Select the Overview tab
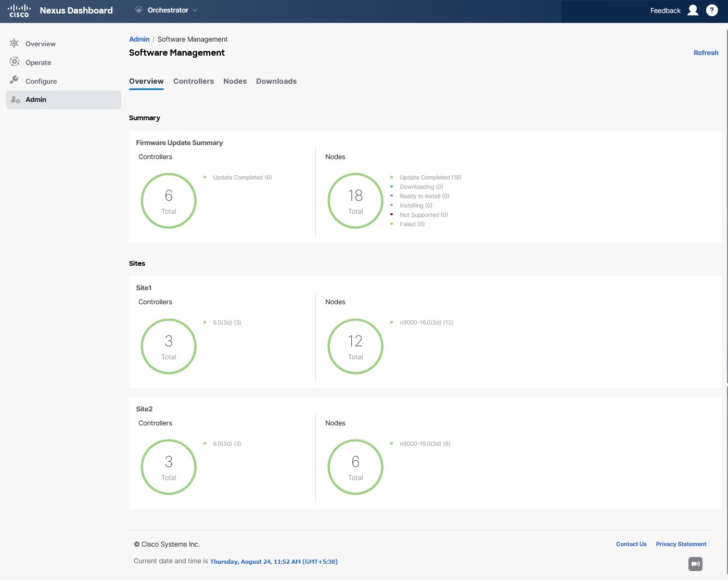 [x=146, y=81]
